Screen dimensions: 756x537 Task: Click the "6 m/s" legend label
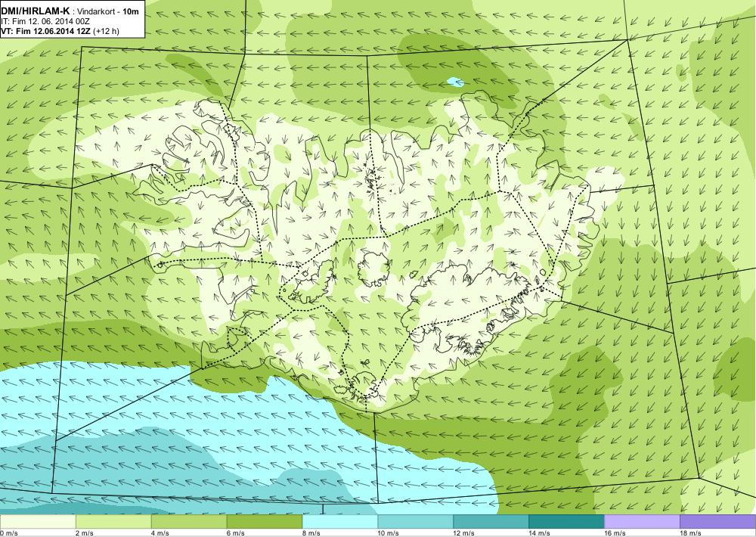[236, 533]
